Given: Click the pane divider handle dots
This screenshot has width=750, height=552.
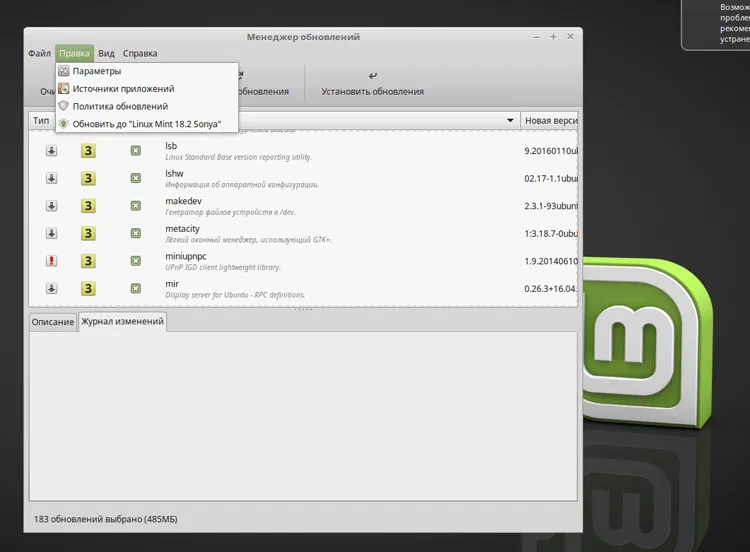Looking at the screenshot, I should tap(303, 309).
